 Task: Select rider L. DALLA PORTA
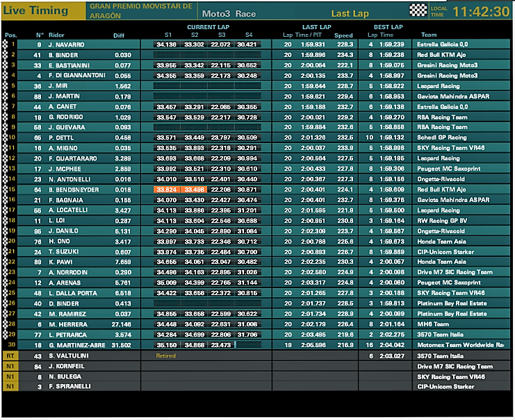click(73, 294)
